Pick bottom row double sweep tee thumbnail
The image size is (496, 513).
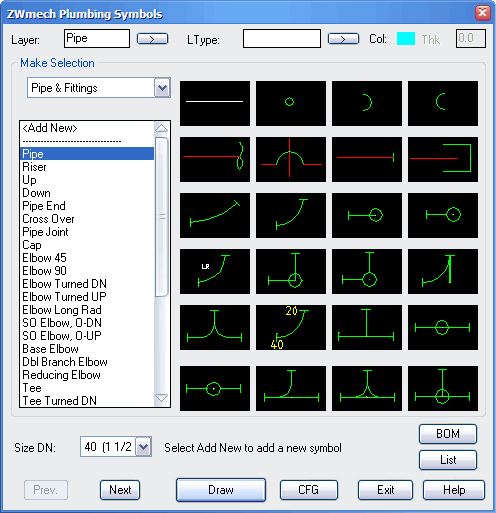(367, 388)
